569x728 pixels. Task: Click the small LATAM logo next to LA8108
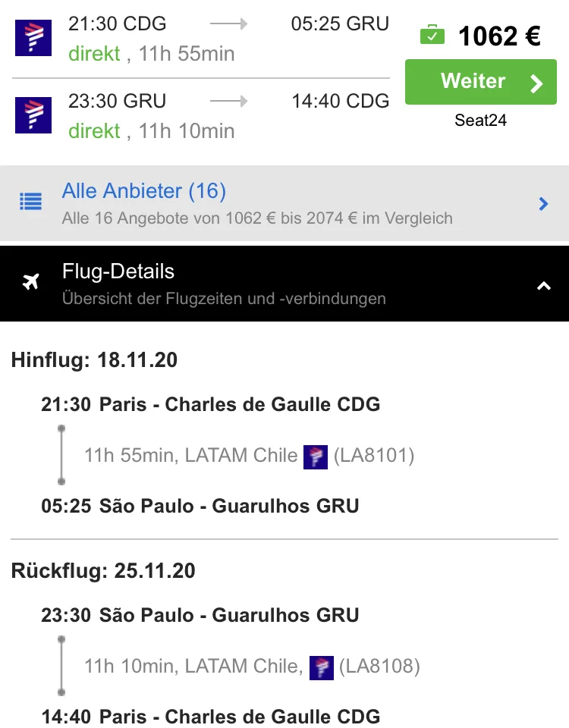point(322,667)
